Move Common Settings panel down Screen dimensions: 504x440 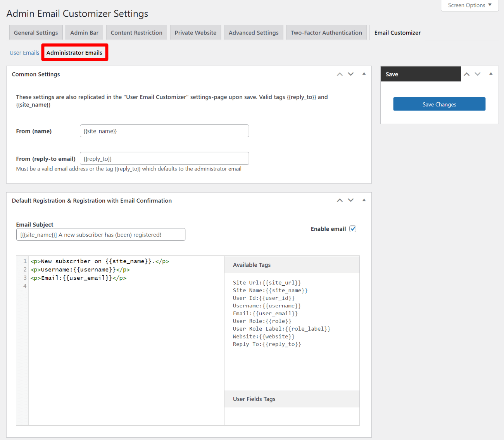(x=351, y=74)
